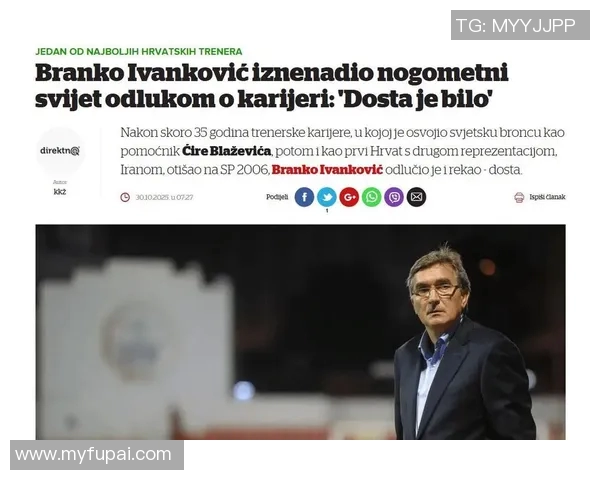Share the article via Viber
This screenshot has height=480, width=600.
394,197
